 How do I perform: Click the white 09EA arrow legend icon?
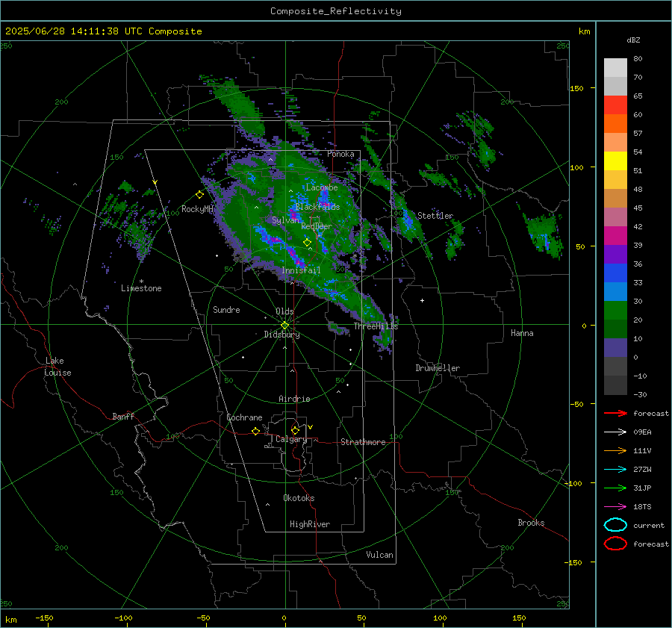coord(615,432)
